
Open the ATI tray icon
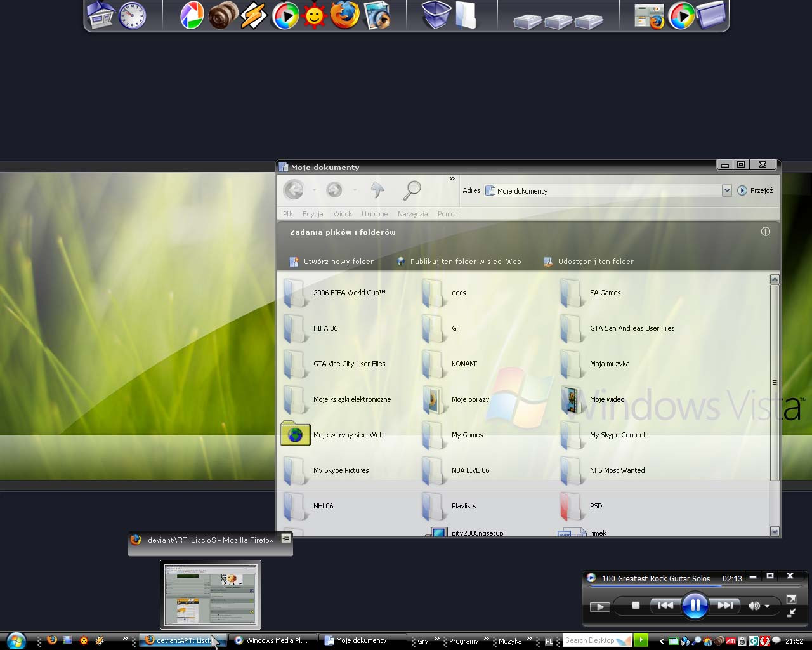[x=731, y=641]
